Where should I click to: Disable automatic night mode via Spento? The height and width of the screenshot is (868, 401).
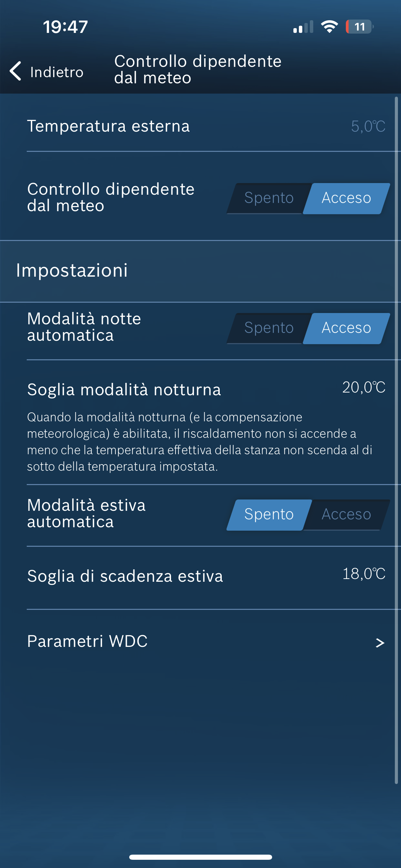coord(269,328)
